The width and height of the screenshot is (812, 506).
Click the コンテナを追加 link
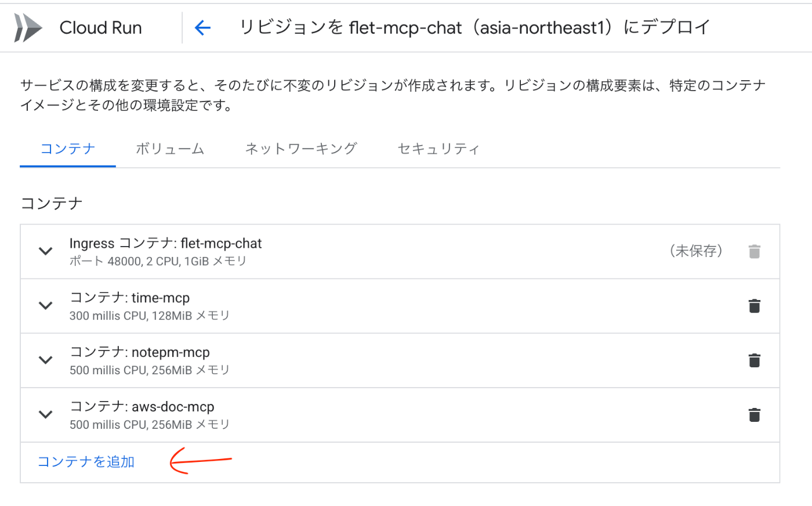[x=86, y=462]
